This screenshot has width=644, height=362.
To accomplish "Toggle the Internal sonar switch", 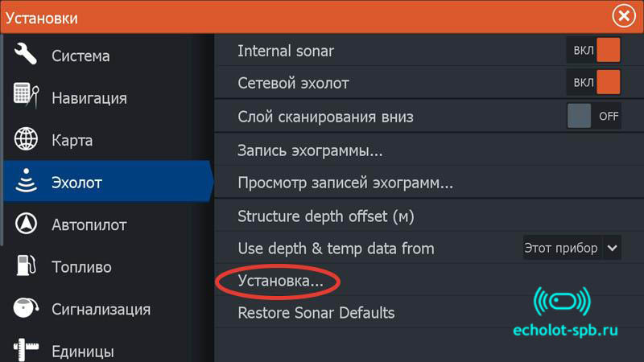I will 593,50.
